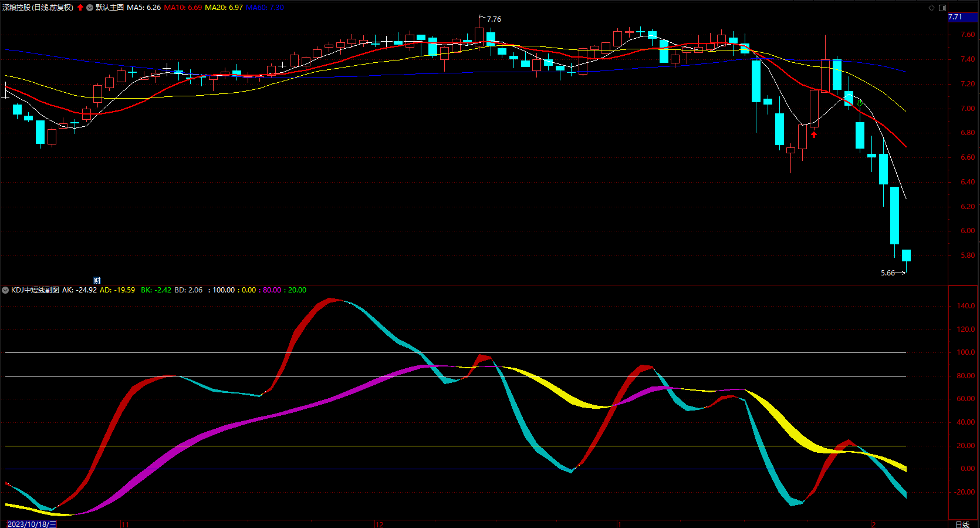980x528 pixels.
Task: Click the 7.71 price box
Action: tap(962, 17)
